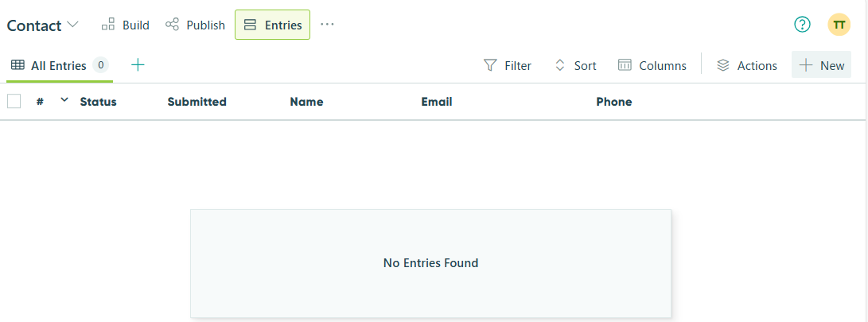The image size is (868, 322).
Task: Click the Email column header
Action: click(x=436, y=102)
